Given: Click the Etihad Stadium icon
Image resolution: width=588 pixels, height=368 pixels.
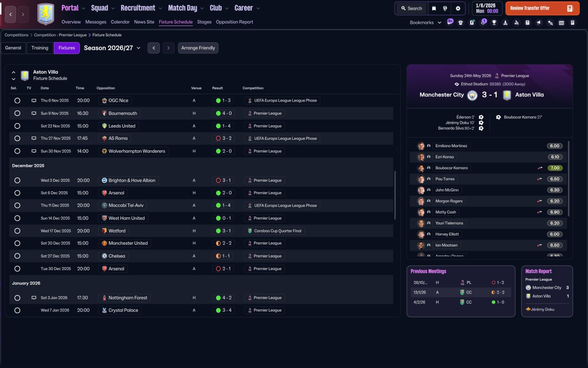Looking at the screenshot, I should [x=457, y=84].
